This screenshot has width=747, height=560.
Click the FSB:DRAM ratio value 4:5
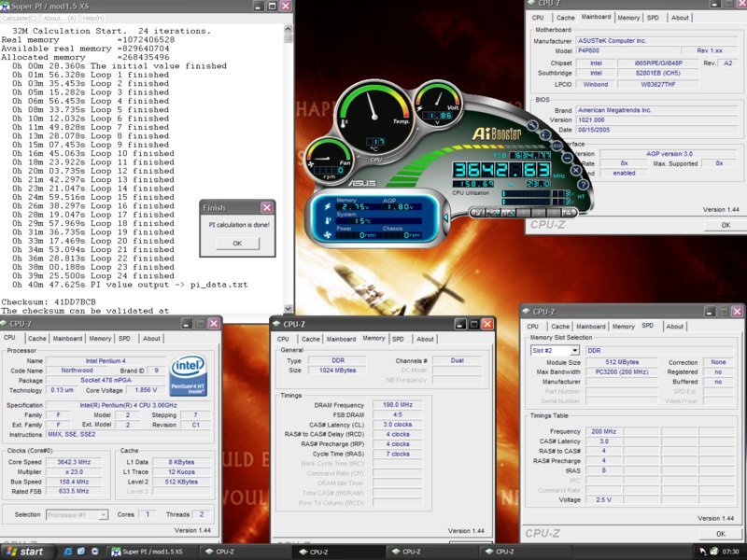click(398, 414)
